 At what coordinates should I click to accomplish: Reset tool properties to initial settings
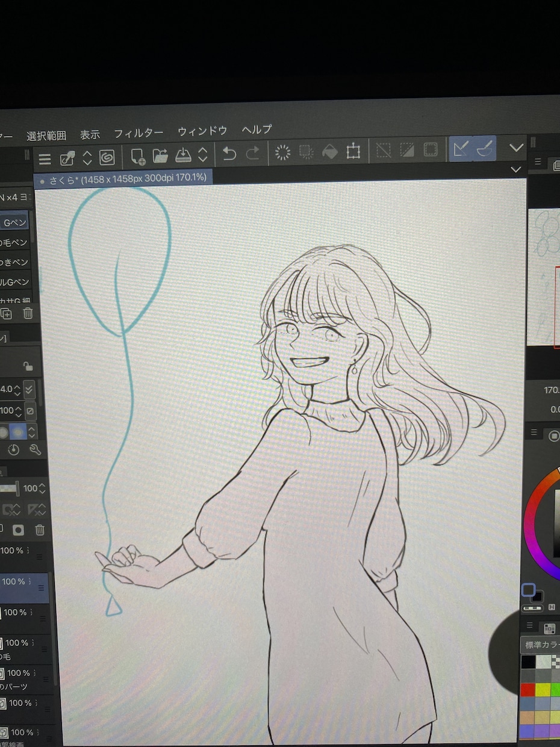coord(13,449)
